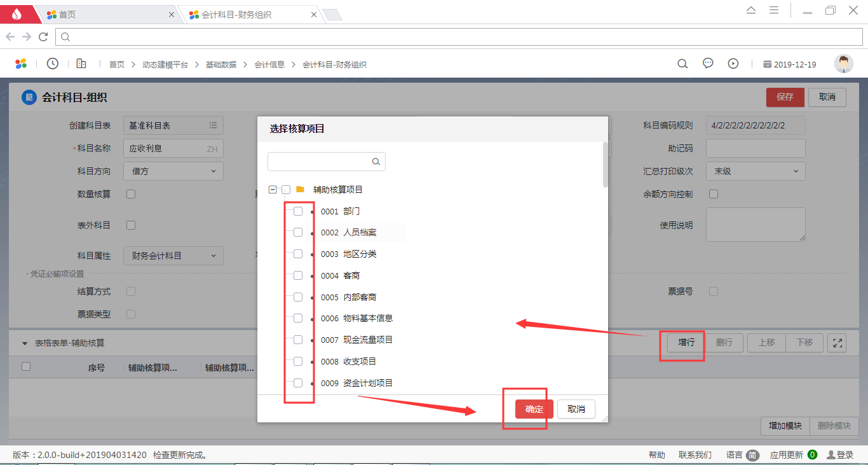Click the clock history icon in navigation bar

pos(53,64)
